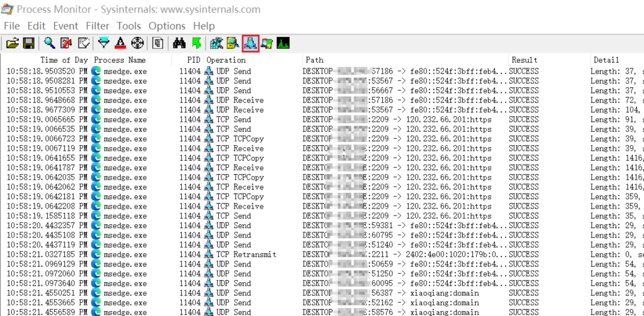Viewport: 644px width, 316px height.
Task: Open the Filter menu
Action: click(97, 26)
